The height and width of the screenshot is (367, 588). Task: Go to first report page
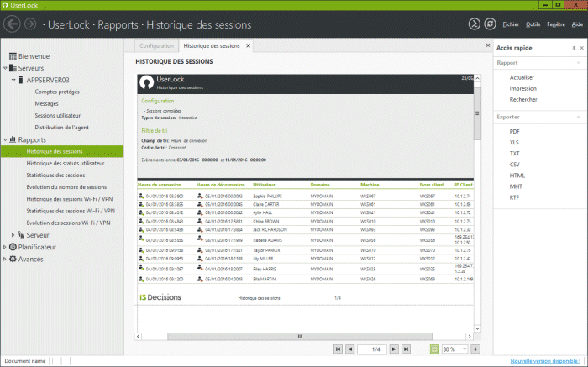(x=338, y=349)
